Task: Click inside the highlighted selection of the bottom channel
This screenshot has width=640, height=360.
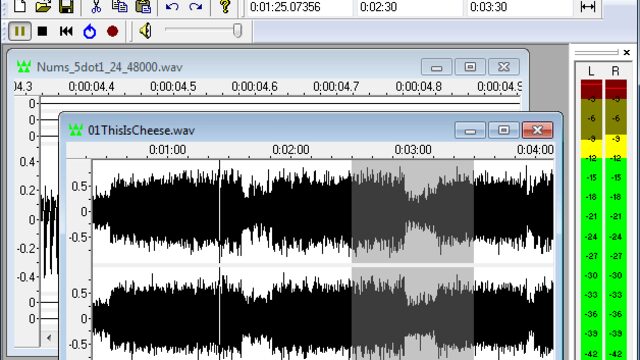Action: pyautogui.click(x=413, y=313)
